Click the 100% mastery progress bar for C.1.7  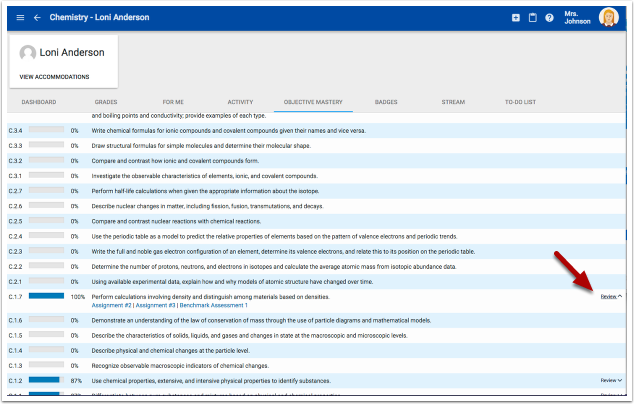[46, 297]
